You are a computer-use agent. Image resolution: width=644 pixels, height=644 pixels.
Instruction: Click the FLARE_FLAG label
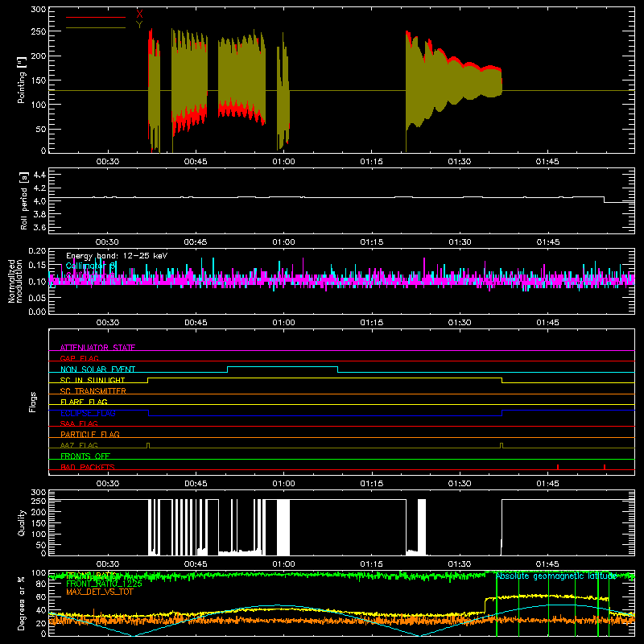pyautogui.click(x=84, y=402)
